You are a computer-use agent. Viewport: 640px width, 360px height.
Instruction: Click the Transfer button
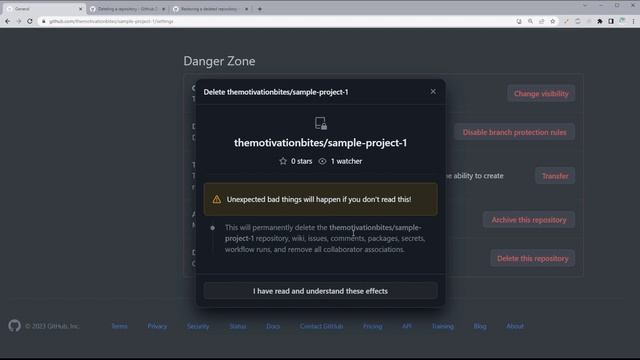point(555,176)
